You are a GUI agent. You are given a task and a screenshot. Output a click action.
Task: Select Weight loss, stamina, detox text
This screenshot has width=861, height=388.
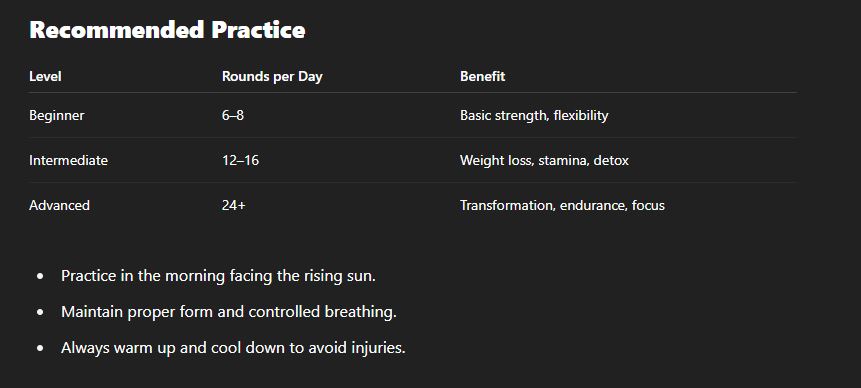[544, 160]
